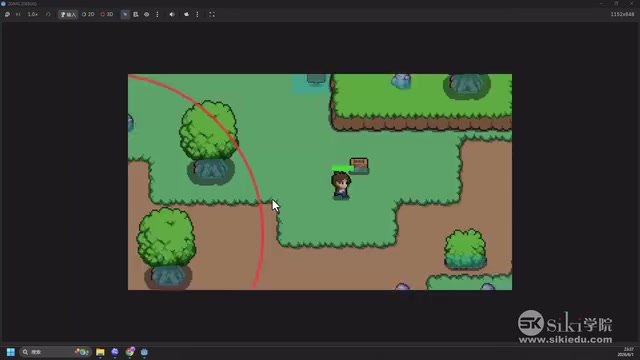The width and height of the screenshot is (640, 360).
Task: Toggle fullscreen with the expand-corners icon
Action: [x=212, y=14]
